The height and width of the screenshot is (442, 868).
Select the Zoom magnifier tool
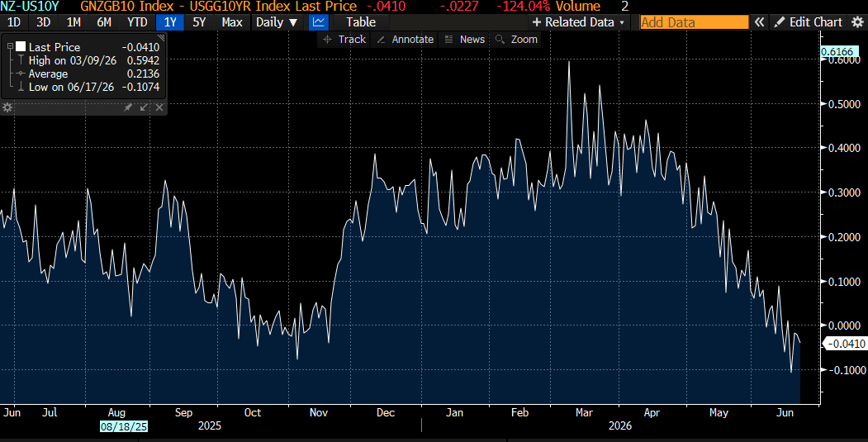click(x=516, y=40)
